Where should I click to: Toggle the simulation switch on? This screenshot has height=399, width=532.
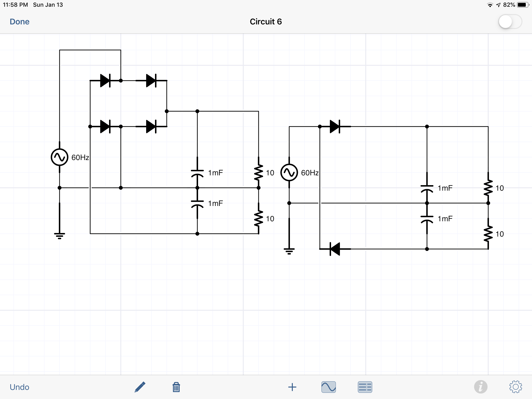tap(510, 22)
